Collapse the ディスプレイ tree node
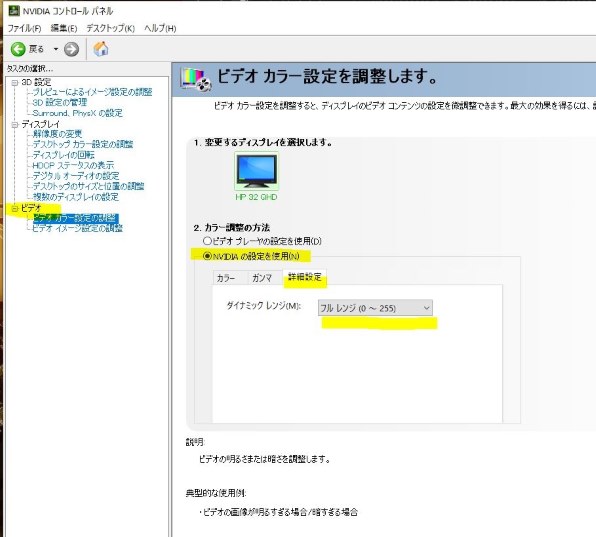Viewport: 596px width, 537px height. pos(15,125)
